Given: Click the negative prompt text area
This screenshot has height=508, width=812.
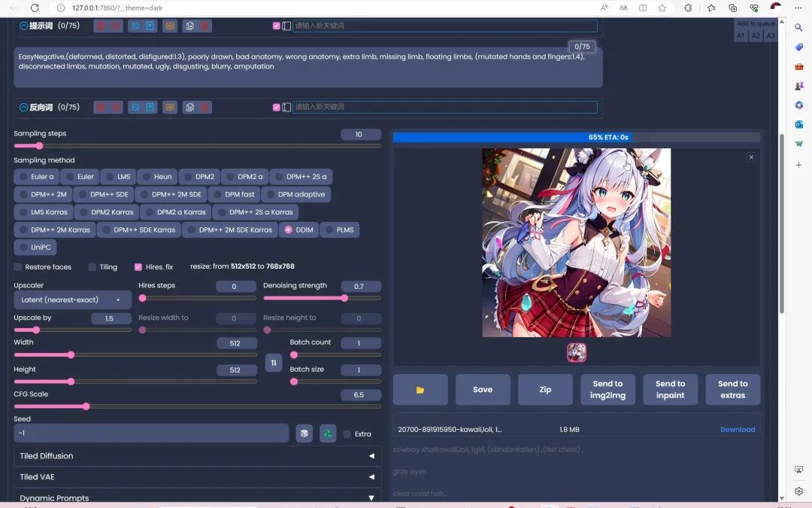Looking at the screenshot, I should click(x=308, y=68).
